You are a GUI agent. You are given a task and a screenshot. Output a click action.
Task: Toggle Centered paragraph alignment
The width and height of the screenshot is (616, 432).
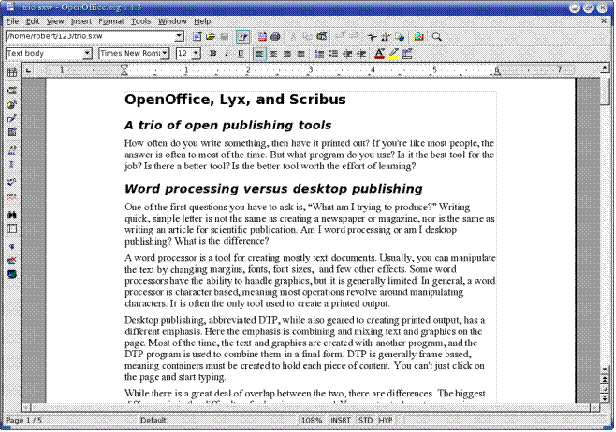tap(273, 53)
